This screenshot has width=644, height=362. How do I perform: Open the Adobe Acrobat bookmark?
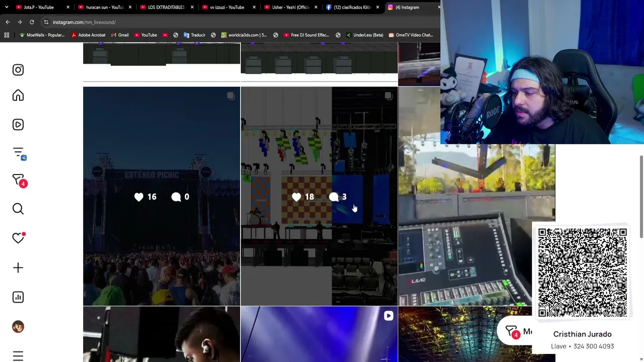(89, 35)
